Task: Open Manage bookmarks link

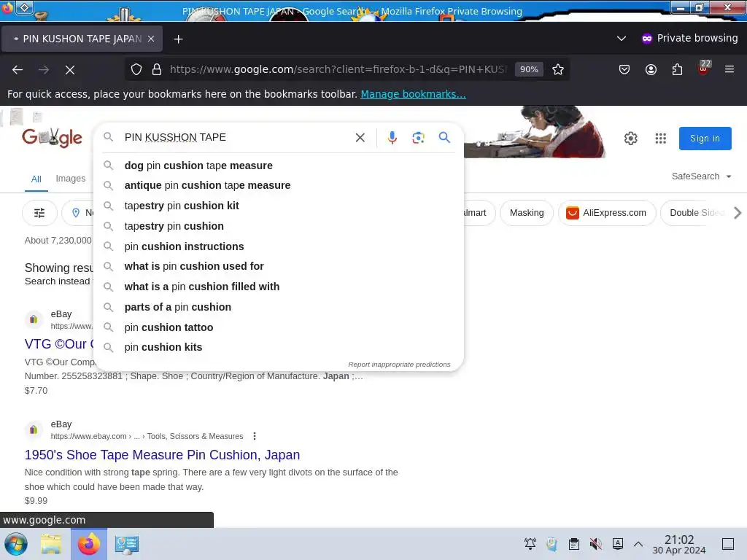Action: tap(413, 94)
